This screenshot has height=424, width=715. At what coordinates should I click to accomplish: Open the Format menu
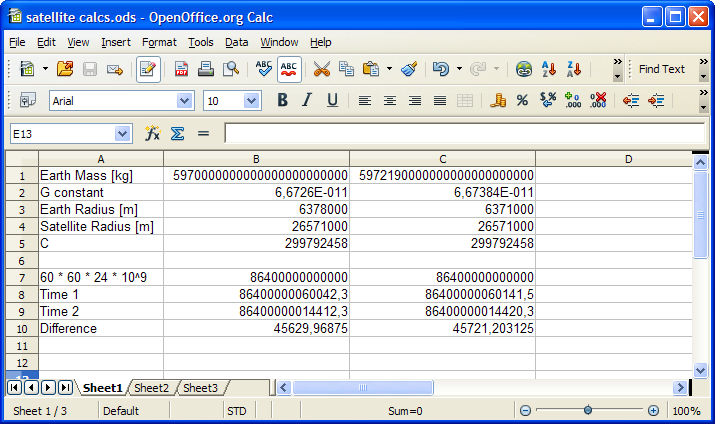pos(159,42)
